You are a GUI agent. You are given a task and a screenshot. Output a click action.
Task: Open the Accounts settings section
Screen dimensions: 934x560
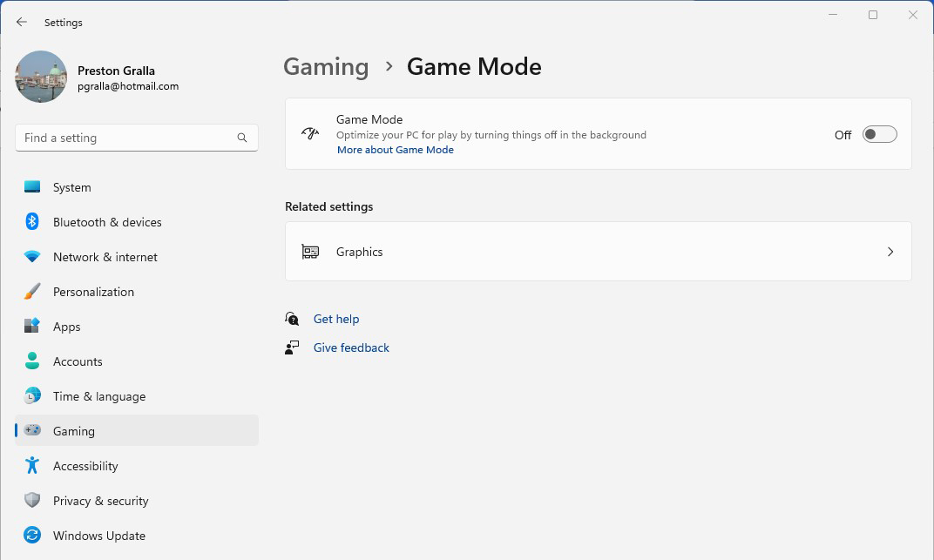click(x=78, y=361)
